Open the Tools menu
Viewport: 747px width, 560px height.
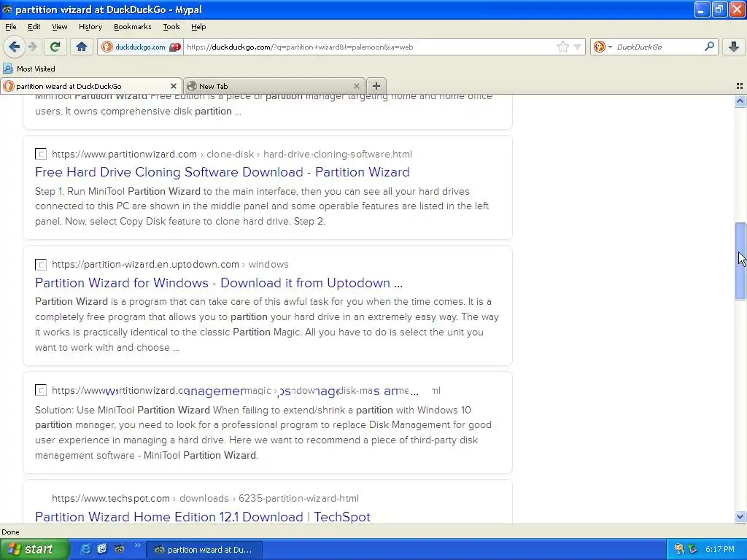(171, 27)
